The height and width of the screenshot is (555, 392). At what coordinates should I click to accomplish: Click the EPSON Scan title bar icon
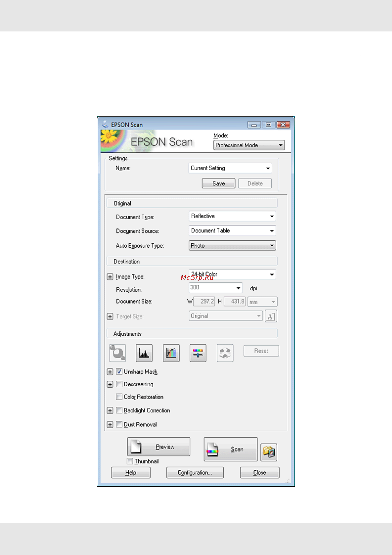(x=105, y=124)
